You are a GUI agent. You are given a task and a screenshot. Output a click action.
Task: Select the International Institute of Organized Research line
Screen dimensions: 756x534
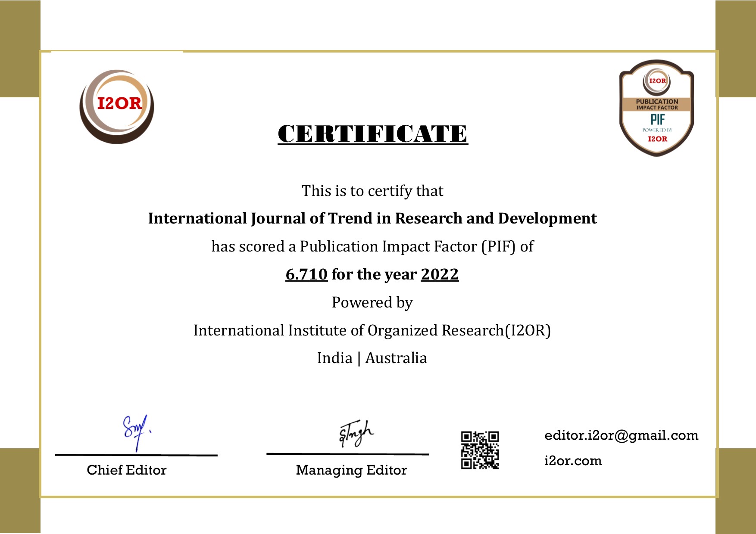point(372,330)
